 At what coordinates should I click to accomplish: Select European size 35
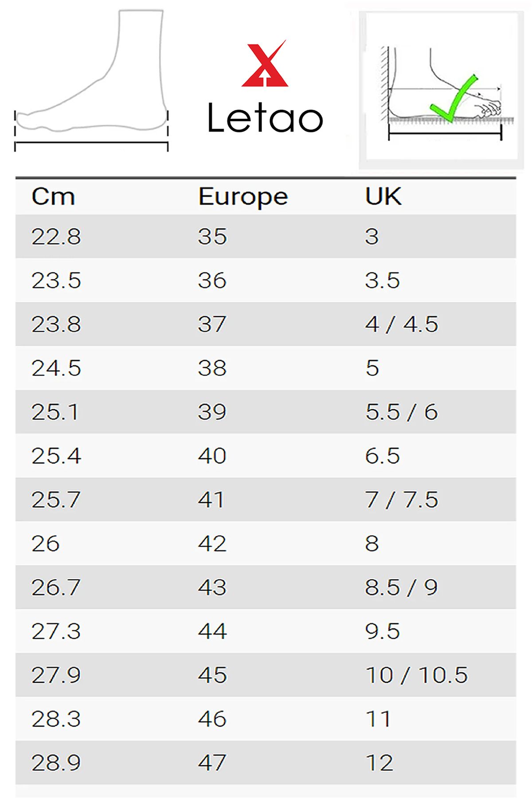coord(212,236)
